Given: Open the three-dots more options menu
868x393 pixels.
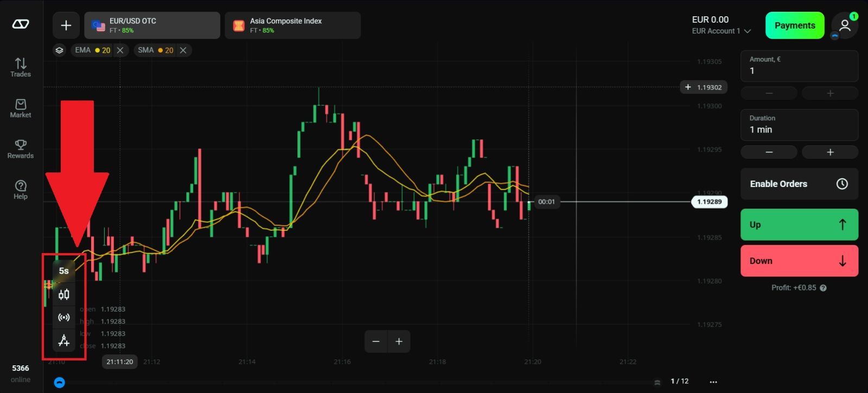Looking at the screenshot, I should [x=713, y=382].
